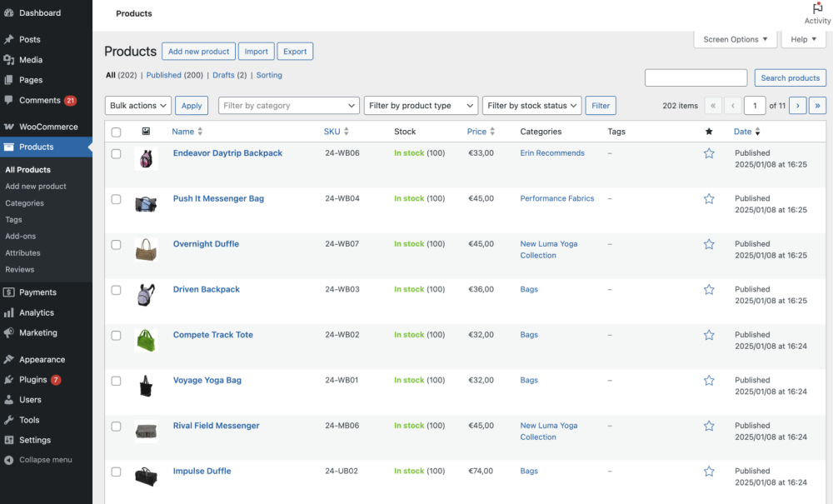This screenshot has height=504, width=833.
Task: Click the Collapse menu arrow icon
Action: (8, 460)
